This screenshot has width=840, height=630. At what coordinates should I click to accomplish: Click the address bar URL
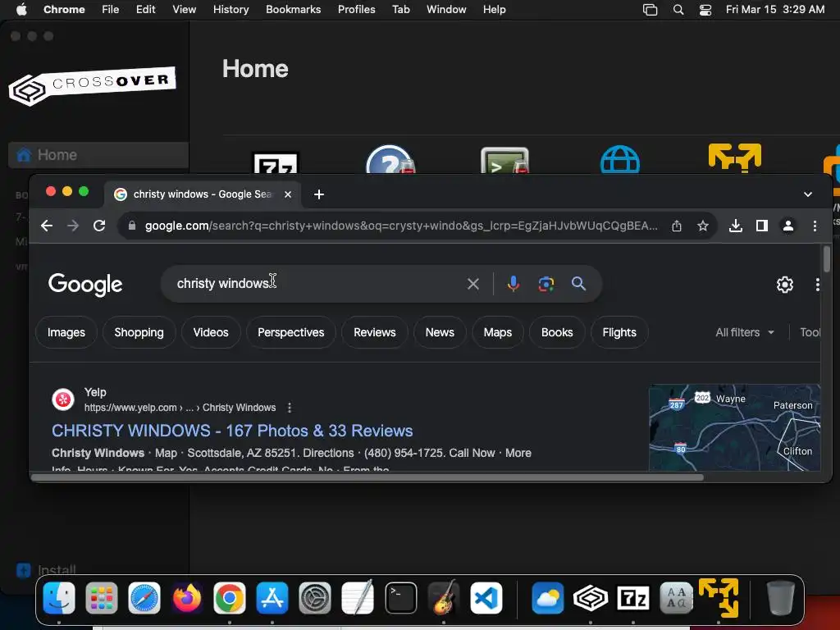pos(400,226)
